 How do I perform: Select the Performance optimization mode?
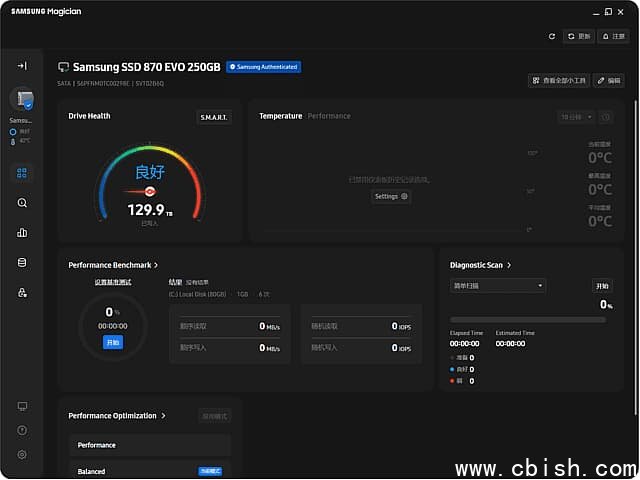150,445
